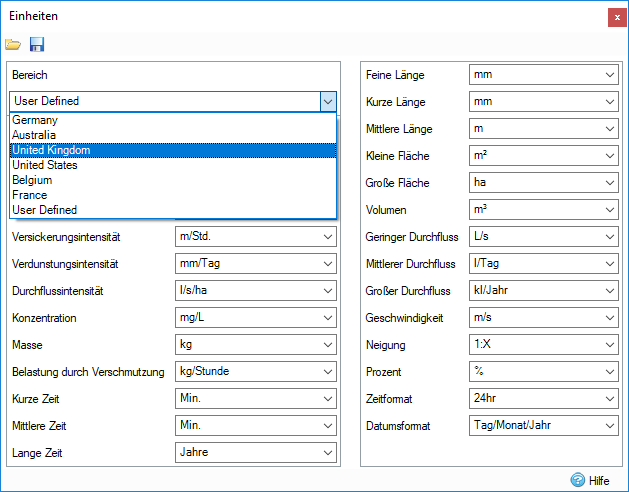This screenshot has width=629, height=492.
Task: Open the Feine Länge unit dropdown
Action: [x=610, y=75]
